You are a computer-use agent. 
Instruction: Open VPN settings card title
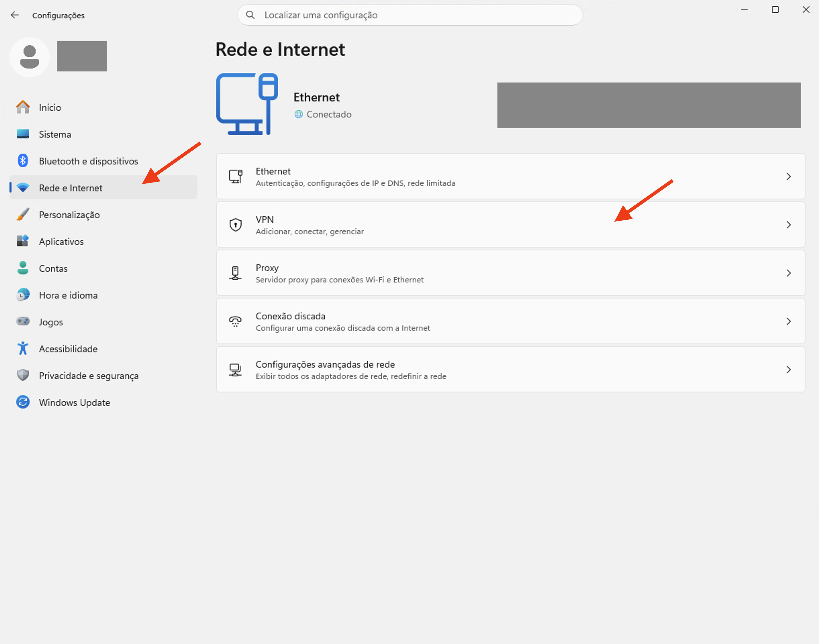point(264,219)
